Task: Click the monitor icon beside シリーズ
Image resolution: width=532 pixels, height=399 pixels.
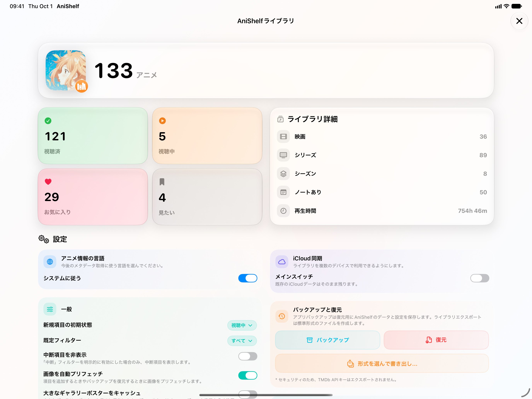Action: [x=283, y=155]
